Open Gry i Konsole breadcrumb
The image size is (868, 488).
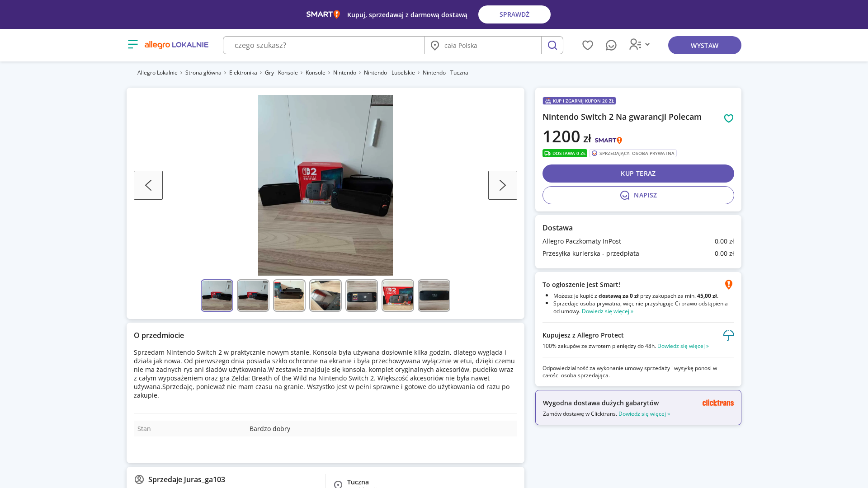[281, 73]
